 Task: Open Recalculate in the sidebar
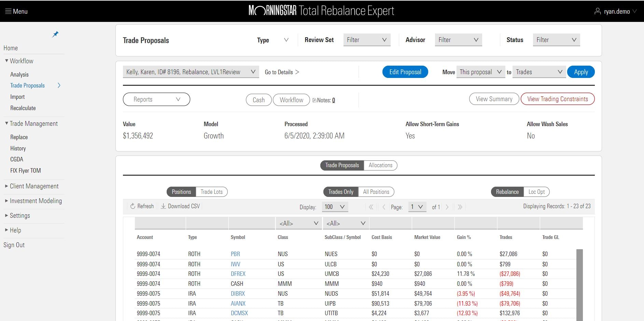click(x=23, y=108)
